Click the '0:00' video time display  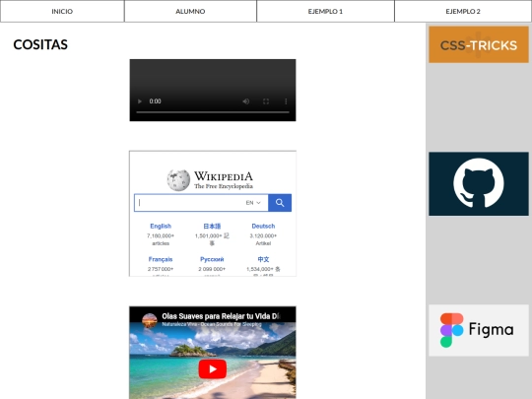155,101
